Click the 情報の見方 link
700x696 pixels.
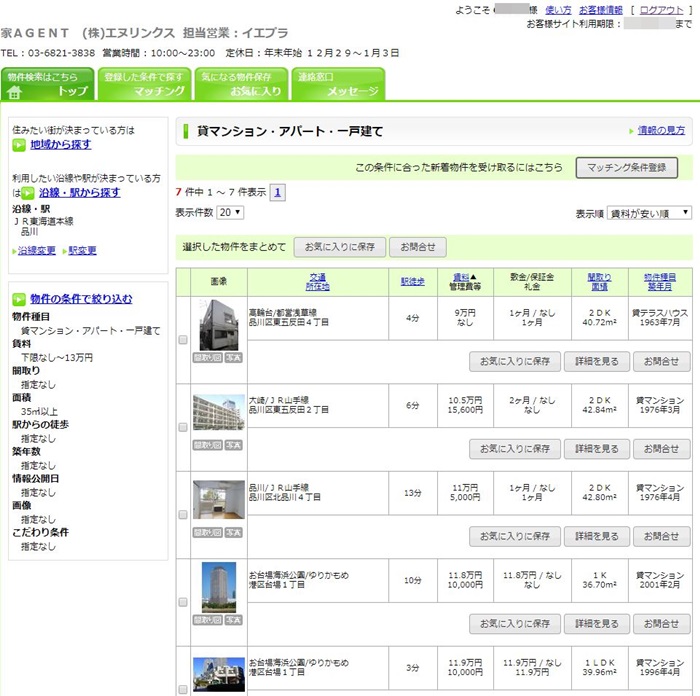(661, 130)
